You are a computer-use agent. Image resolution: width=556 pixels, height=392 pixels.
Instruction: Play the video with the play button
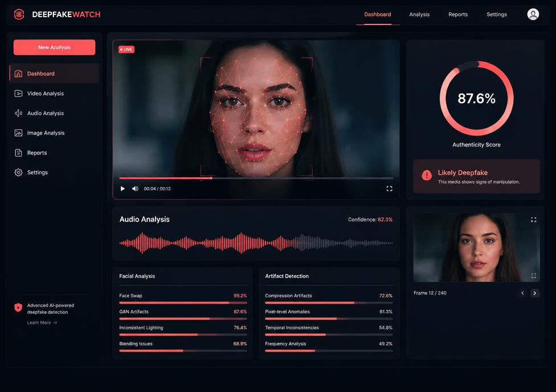coord(122,189)
